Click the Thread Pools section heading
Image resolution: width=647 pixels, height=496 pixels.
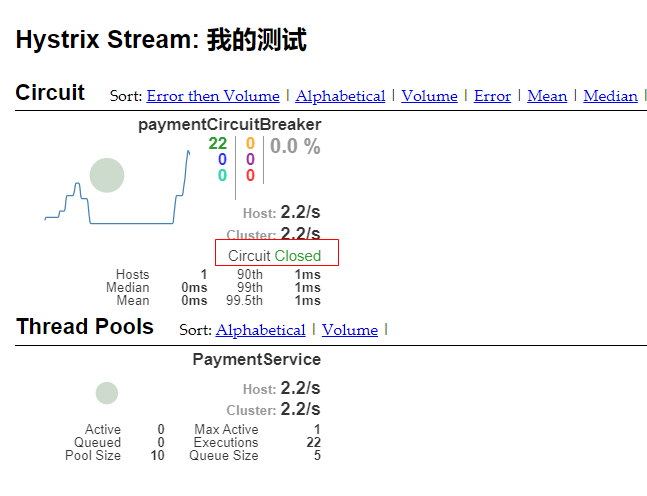click(x=85, y=327)
